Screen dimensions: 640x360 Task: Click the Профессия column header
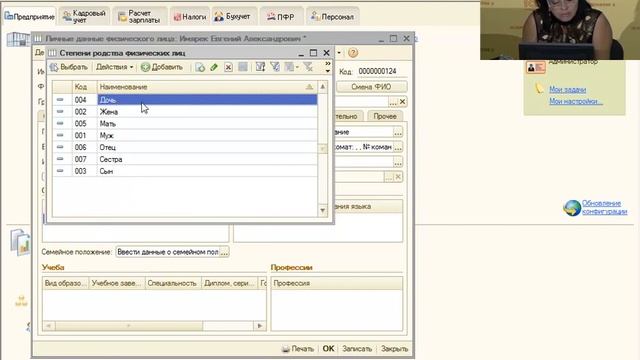point(336,283)
